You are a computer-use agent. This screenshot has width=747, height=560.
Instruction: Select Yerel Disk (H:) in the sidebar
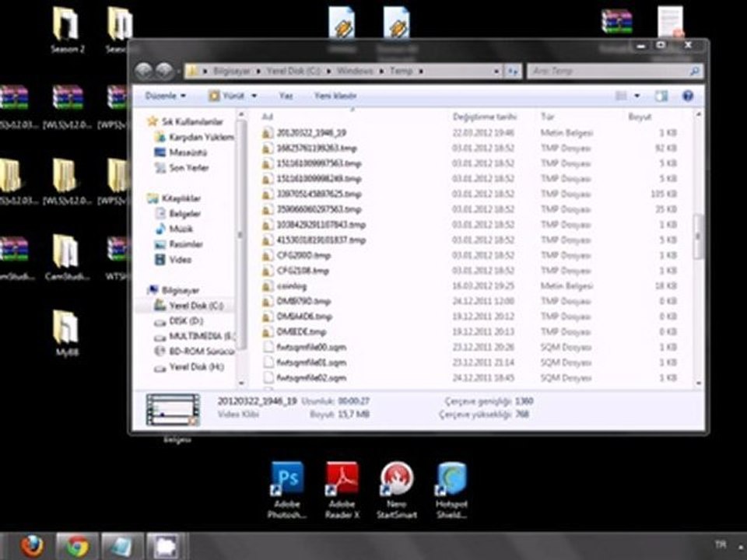(x=189, y=367)
